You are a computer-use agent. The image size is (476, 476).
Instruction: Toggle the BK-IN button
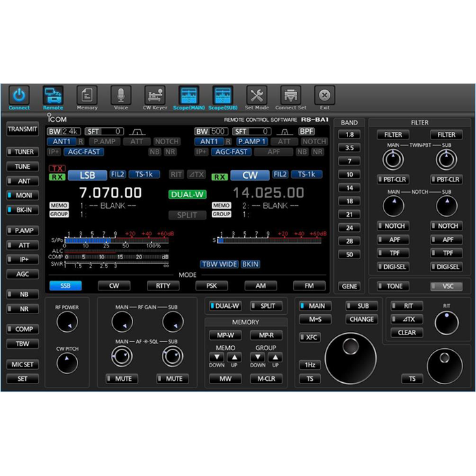point(22,209)
